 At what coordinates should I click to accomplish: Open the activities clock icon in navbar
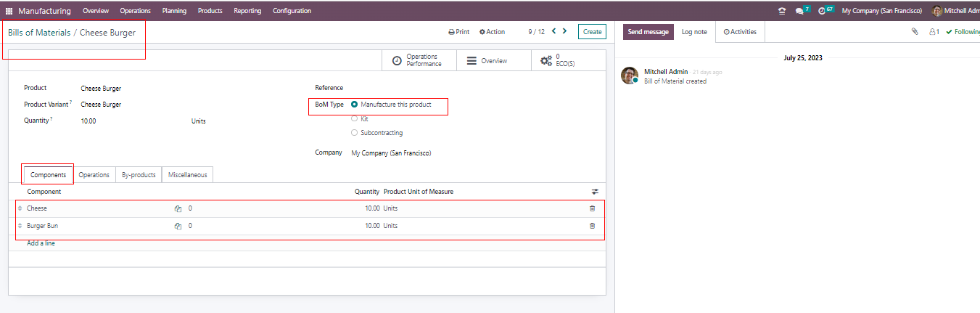tap(822, 11)
